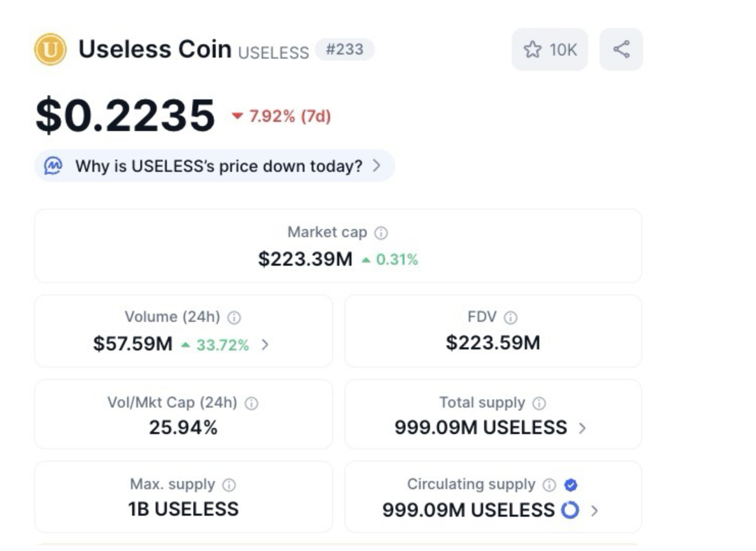Click Vol/Mkt Cap (24h) info icon
The height and width of the screenshot is (551, 756).
[251, 404]
